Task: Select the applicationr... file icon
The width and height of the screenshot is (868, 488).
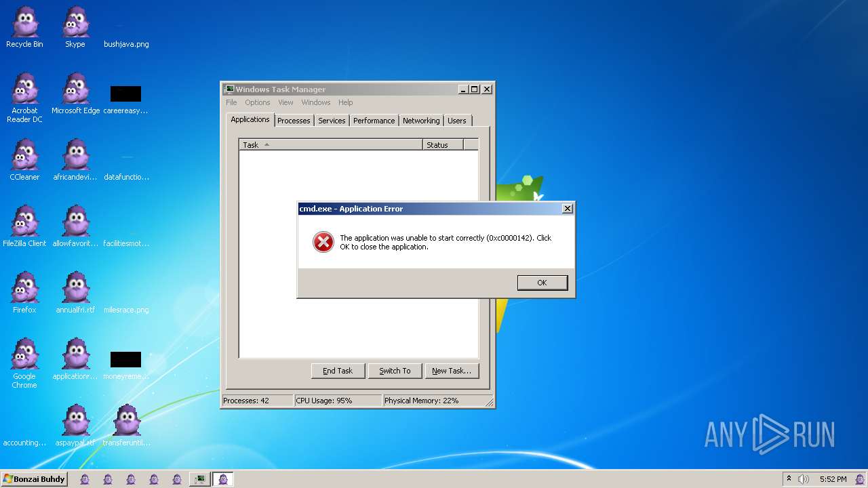Action: click(75, 360)
